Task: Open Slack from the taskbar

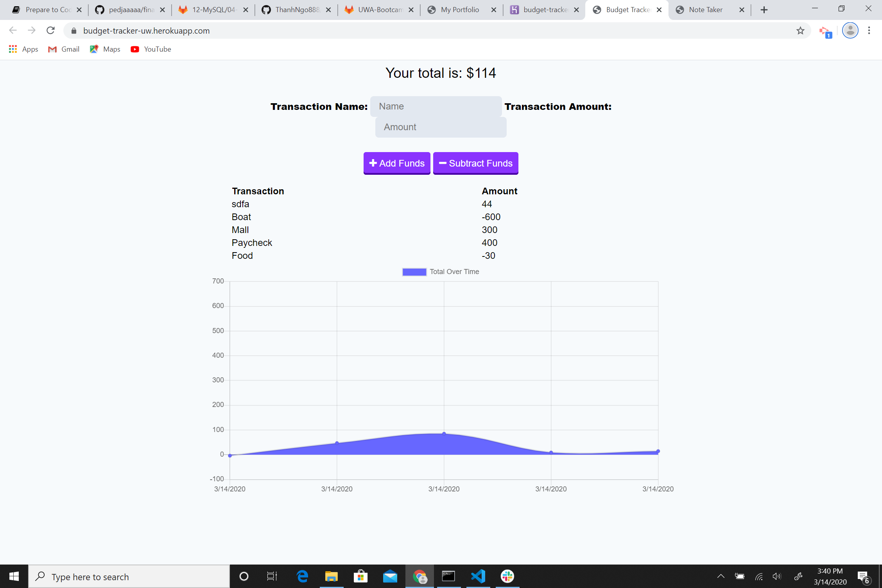Action: pyautogui.click(x=507, y=576)
